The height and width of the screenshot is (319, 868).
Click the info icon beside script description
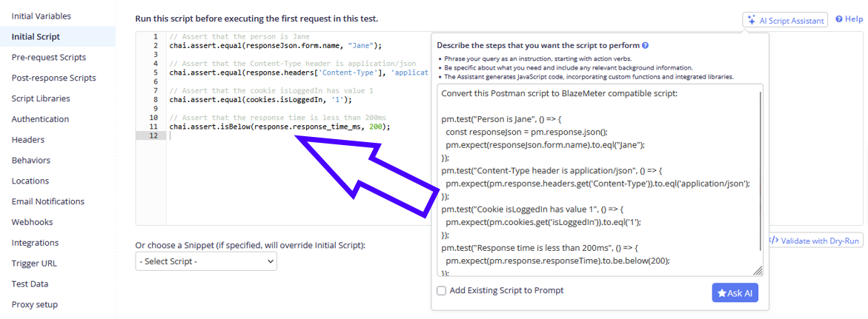coord(646,46)
